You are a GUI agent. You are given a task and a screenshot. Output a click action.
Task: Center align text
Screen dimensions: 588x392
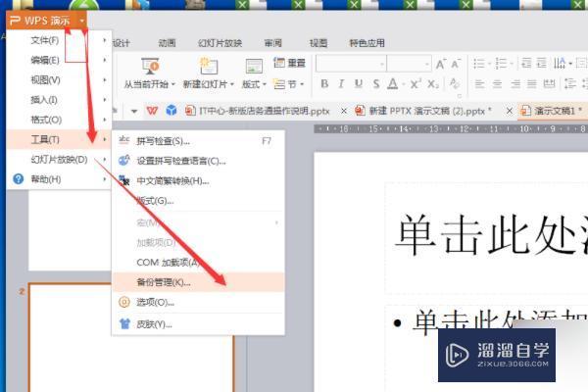click(x=497, y=83)
